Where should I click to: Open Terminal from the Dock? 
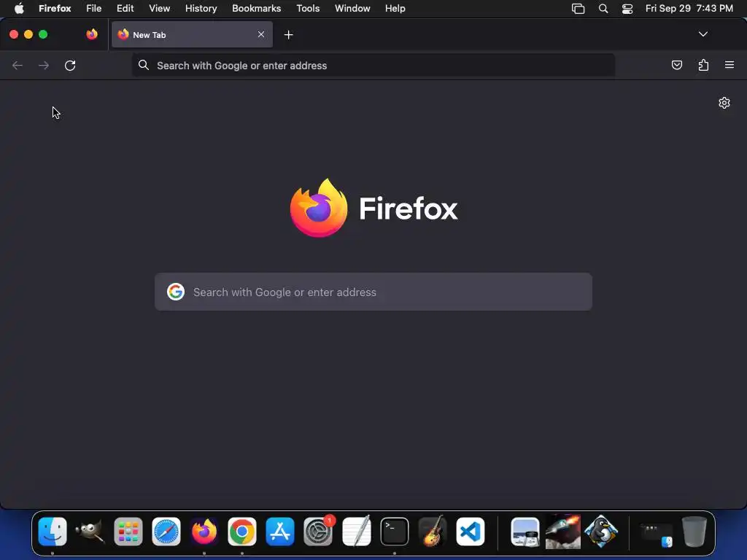395,532
